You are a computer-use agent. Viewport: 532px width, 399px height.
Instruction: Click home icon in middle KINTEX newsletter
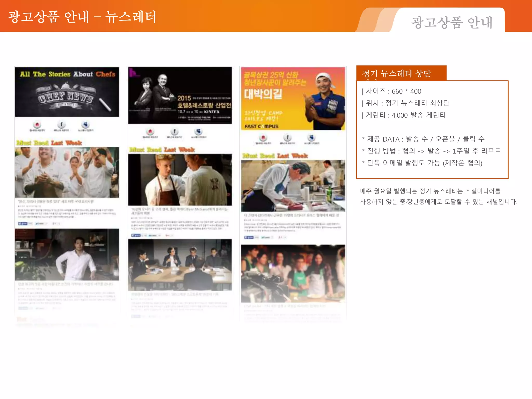click(150, 131)
